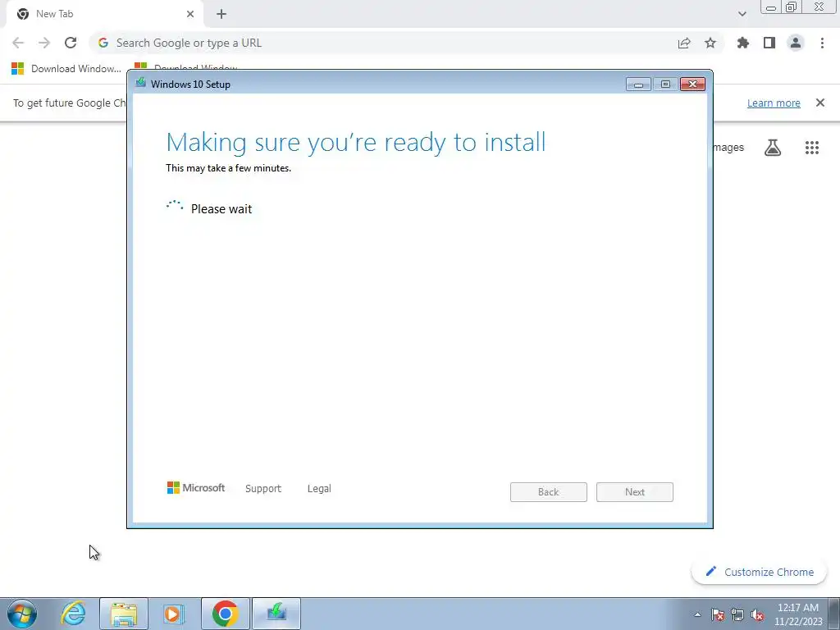Viewport: 840px width, 630px height.
Task: Open Google apps grid icon
Action: pos(812,148)
